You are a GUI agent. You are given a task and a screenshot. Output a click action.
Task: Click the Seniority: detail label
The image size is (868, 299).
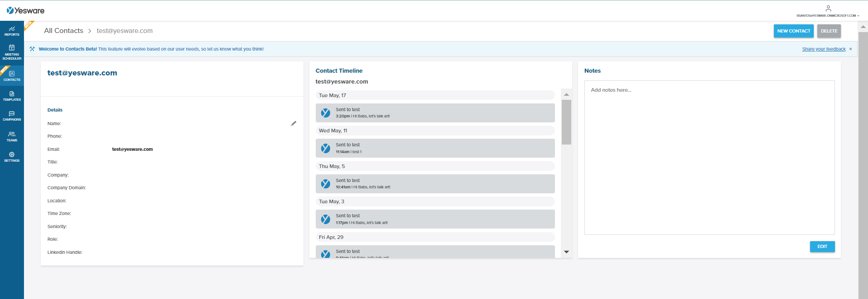pos(57,226)
